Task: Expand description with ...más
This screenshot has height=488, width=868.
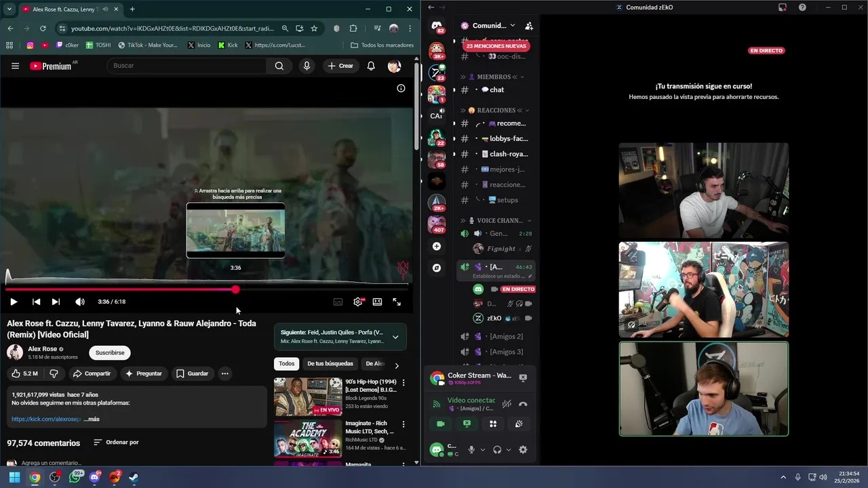Action: [x=92, y=419]
